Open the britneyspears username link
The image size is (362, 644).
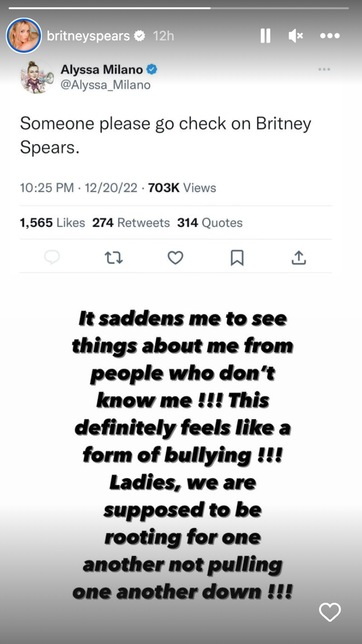pyautogui.click(x=88, y=36)
